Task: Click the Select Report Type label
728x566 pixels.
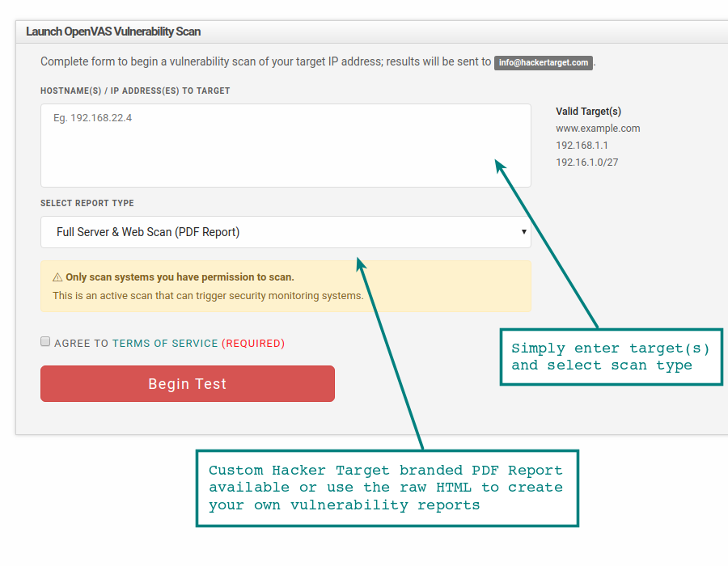Action: pos(87,203)
